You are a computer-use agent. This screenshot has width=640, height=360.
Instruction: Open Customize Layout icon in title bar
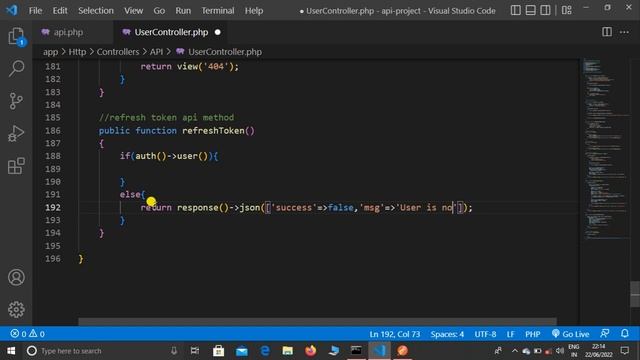pos(567,10)
